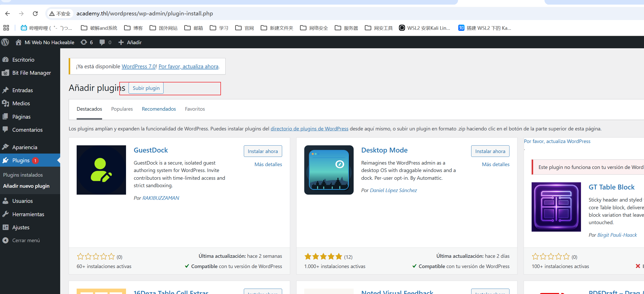Switch to the Favoritos tab

[x=195, y=109]
